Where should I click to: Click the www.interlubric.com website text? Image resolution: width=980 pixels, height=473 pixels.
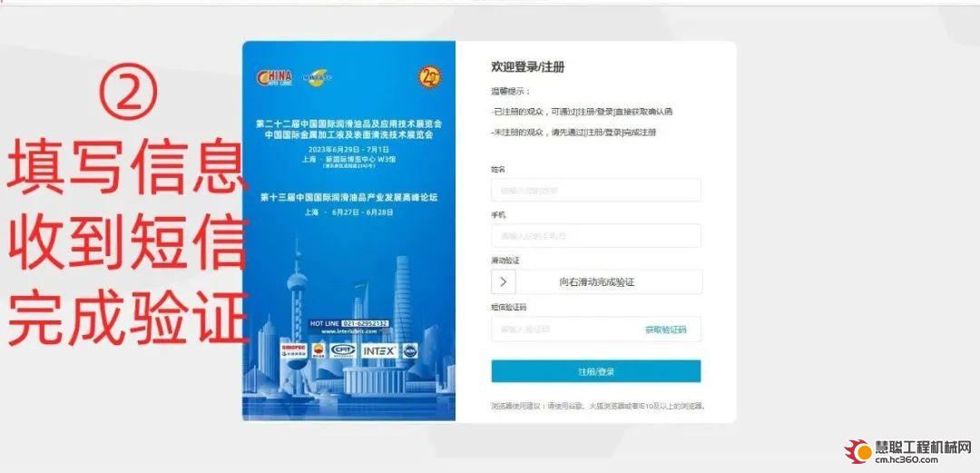(348, 331)
